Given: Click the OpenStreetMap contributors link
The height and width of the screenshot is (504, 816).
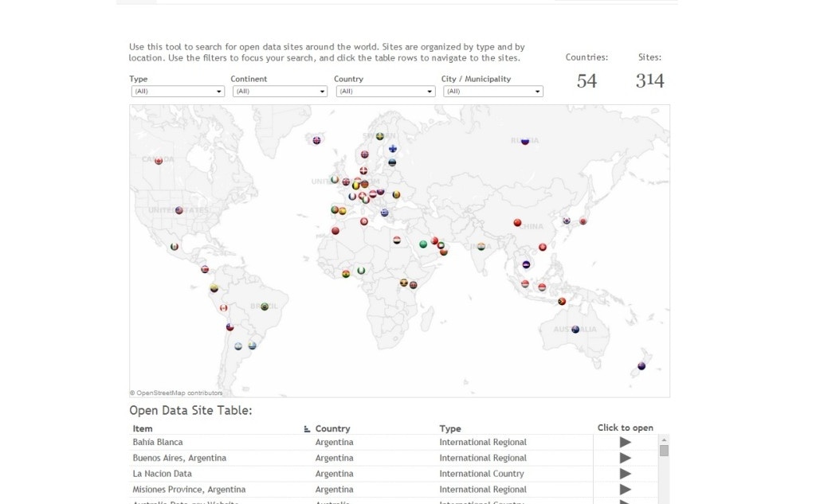Looking at the screenshot, I should coord(175,393).
